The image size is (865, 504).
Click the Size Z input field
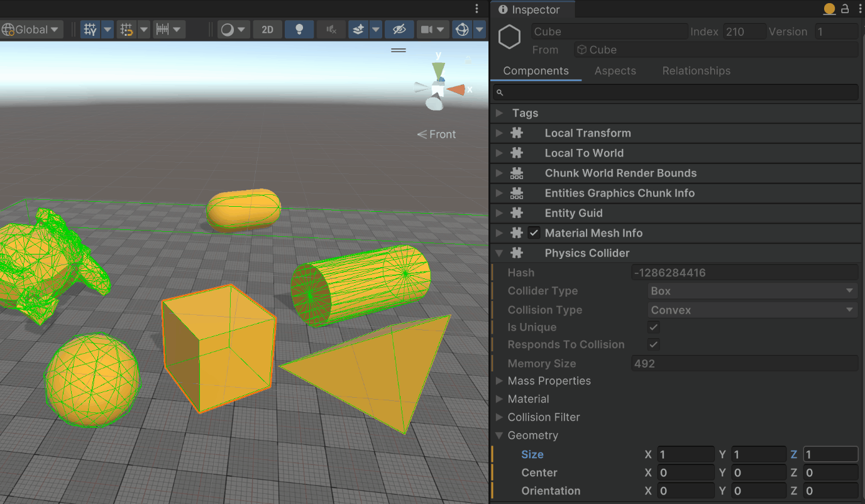click(830, 454)
